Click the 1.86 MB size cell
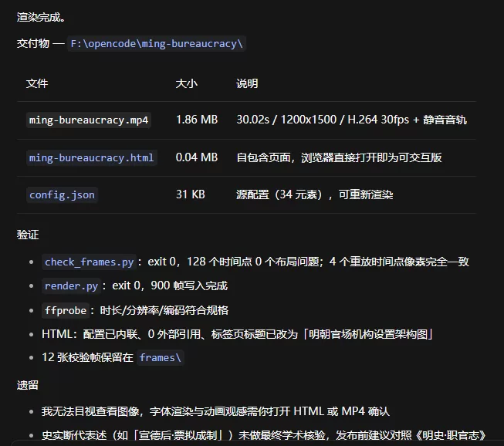The image size is (504, 446). (197, 120)
